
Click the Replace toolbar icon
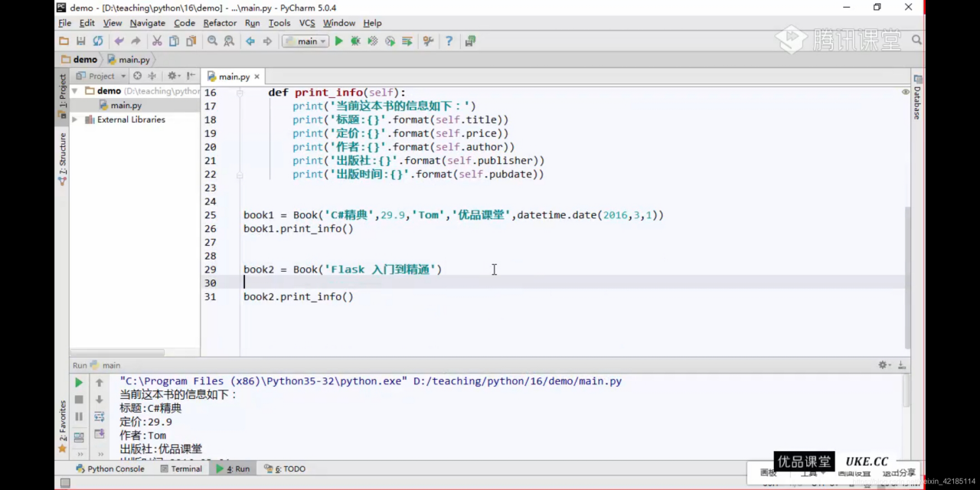click(x=229, y=41)
